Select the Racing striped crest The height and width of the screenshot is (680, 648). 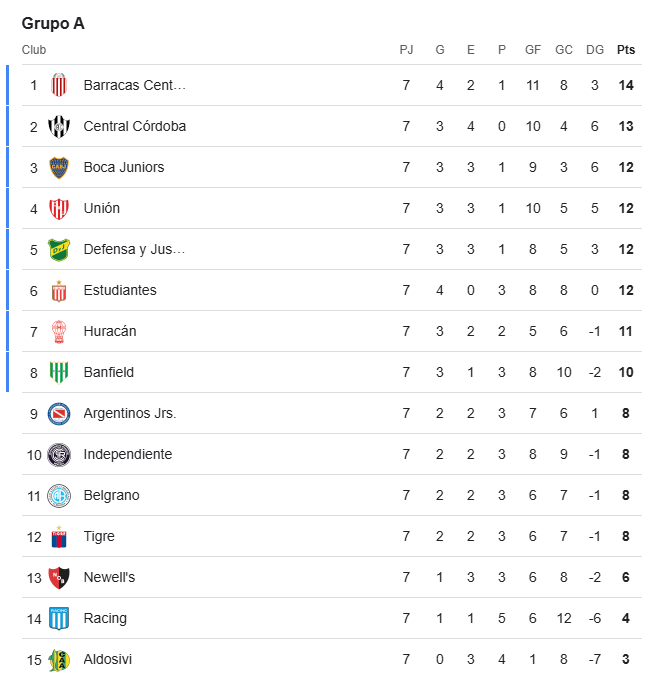[x=59, y=619]
